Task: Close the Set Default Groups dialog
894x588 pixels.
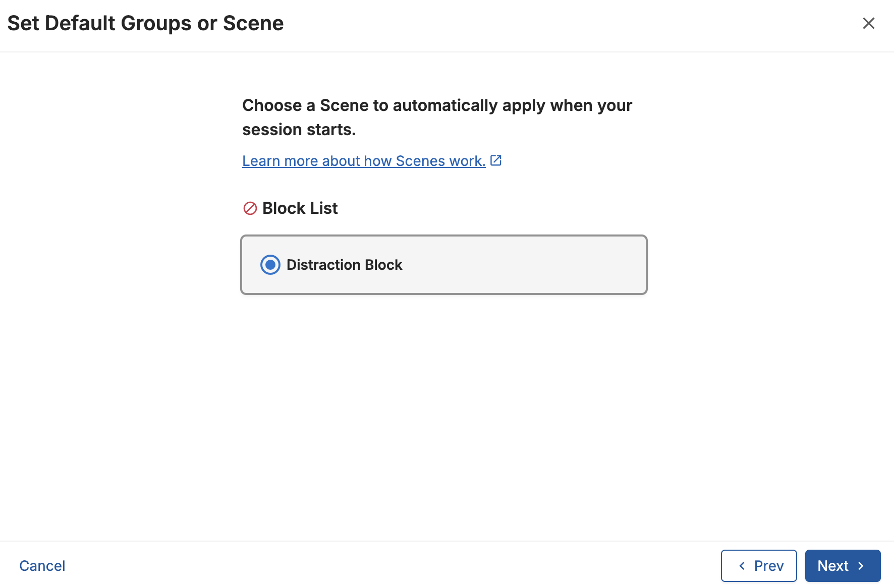Action: coord(868,23)
